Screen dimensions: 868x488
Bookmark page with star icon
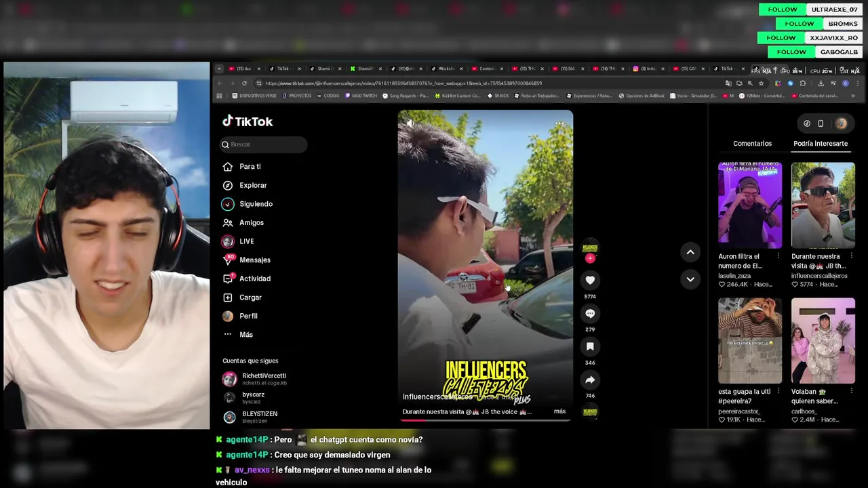(761, 83)
